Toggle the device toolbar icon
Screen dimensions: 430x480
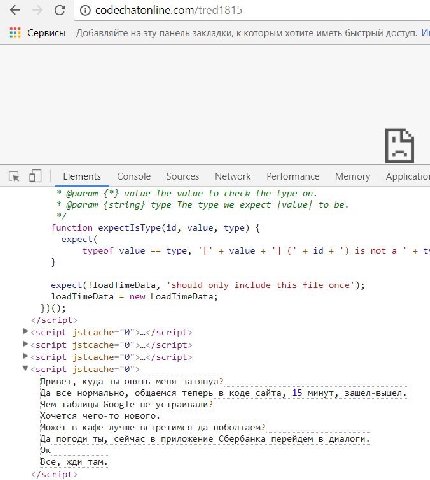(35, 176)
